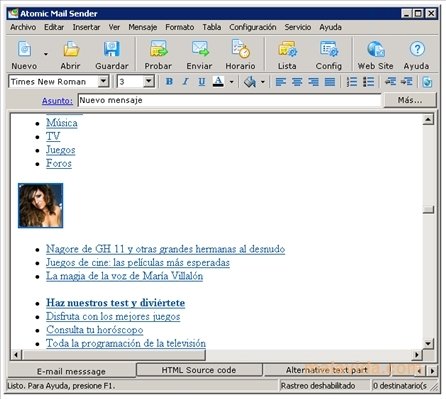Open the Config settings icon
The width and height of the screenshot is (446, 399).
pyautogui.click(x=329, y=49)
